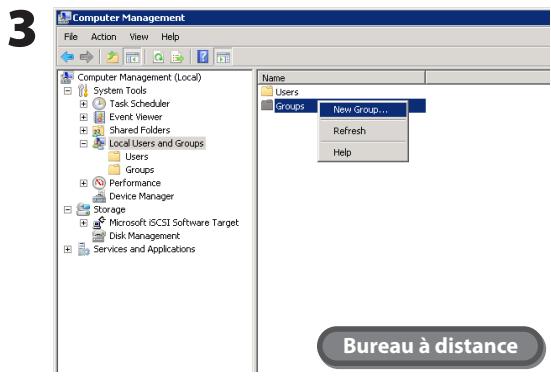Image resolution: width=551 pixels, height=376 pixels.
Task: Click the Computer Management title bar icon
Action: pos(64,18)
